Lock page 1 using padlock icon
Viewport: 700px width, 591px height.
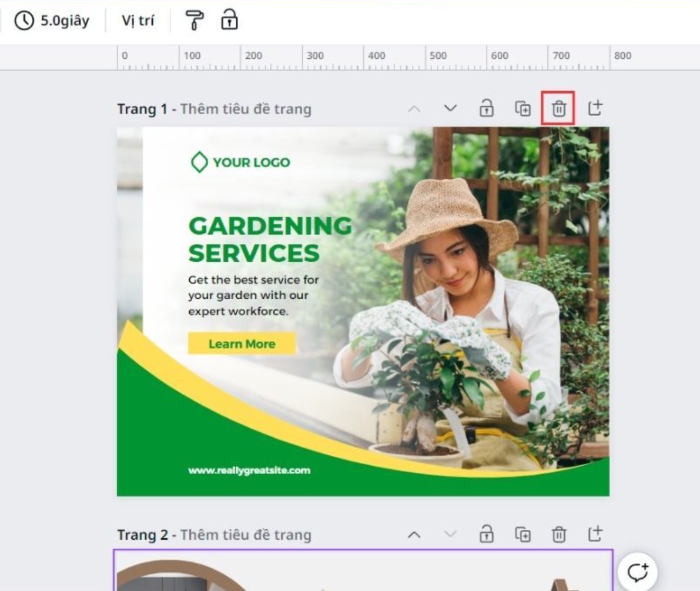[x=486, y=109]
